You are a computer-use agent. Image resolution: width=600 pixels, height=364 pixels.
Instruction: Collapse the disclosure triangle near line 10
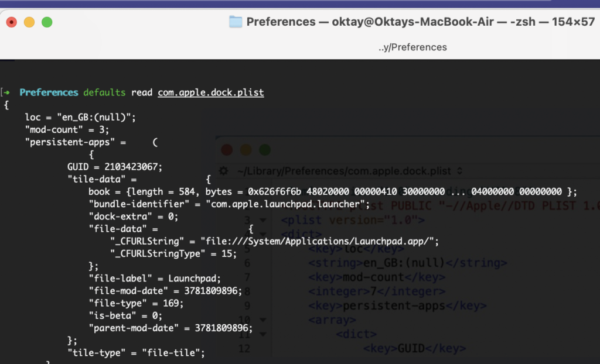click(263, 321)
